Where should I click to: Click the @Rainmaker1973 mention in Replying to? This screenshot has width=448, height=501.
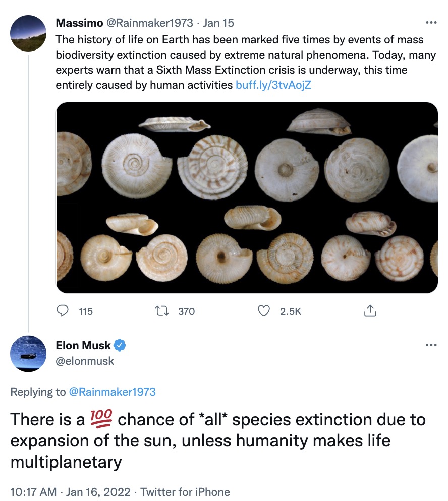click(112, 392)
